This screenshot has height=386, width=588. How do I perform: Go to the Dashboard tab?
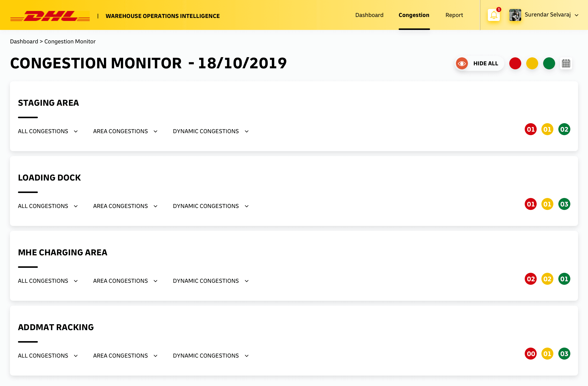point(369,15)
